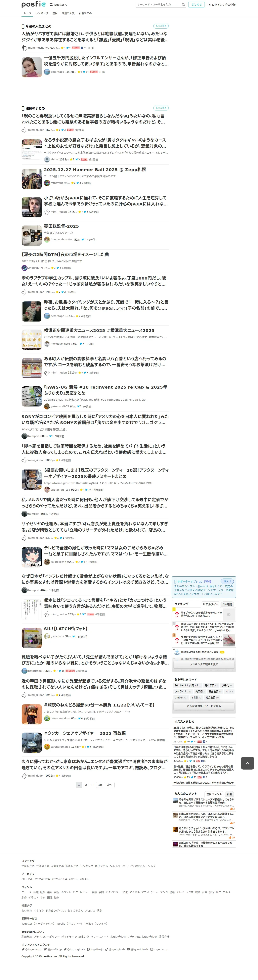Screen dimensions: 258x980
Task: Go to page 2 in the pagination
Action: click(86, 785)
